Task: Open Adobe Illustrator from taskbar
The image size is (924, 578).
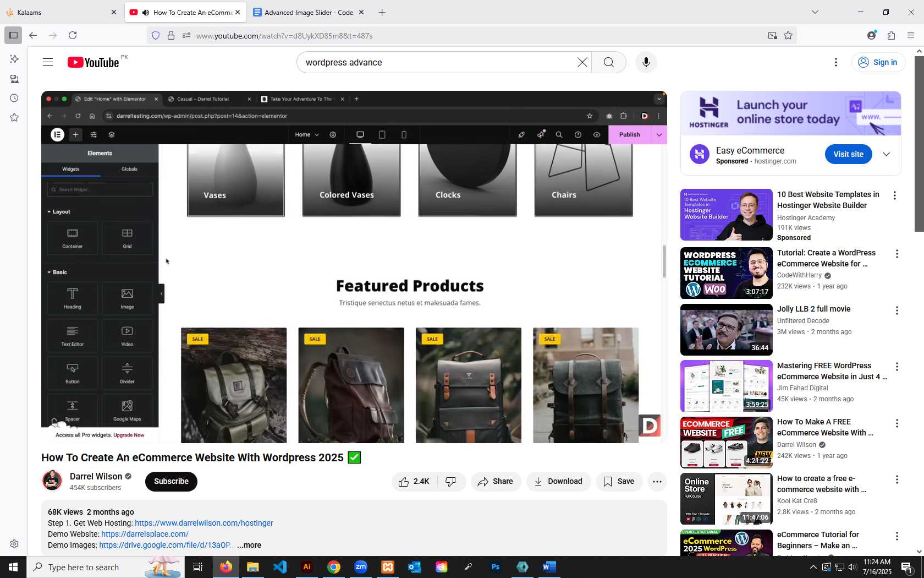Action: [307, 567]
